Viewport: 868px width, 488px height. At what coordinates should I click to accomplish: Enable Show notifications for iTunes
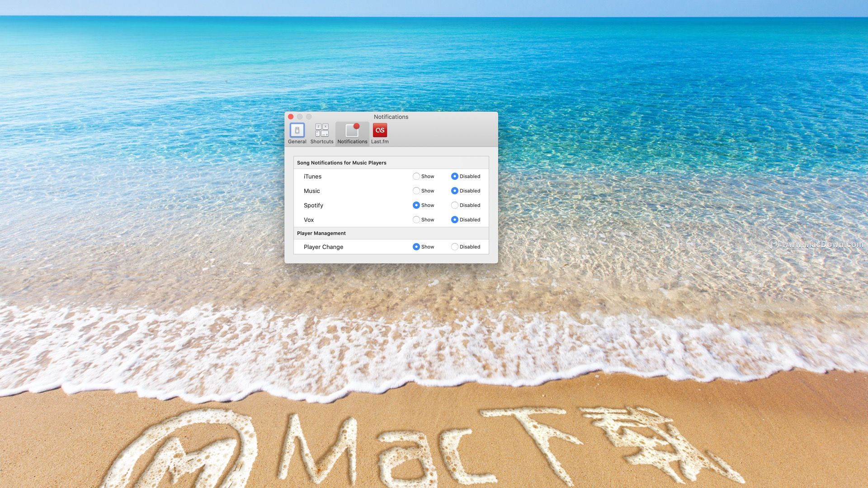tap(416, 176)
